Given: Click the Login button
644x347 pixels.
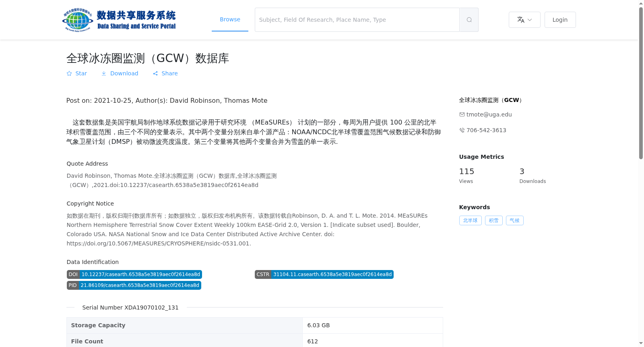Looking at the screenshot, I should pos(560,20).
